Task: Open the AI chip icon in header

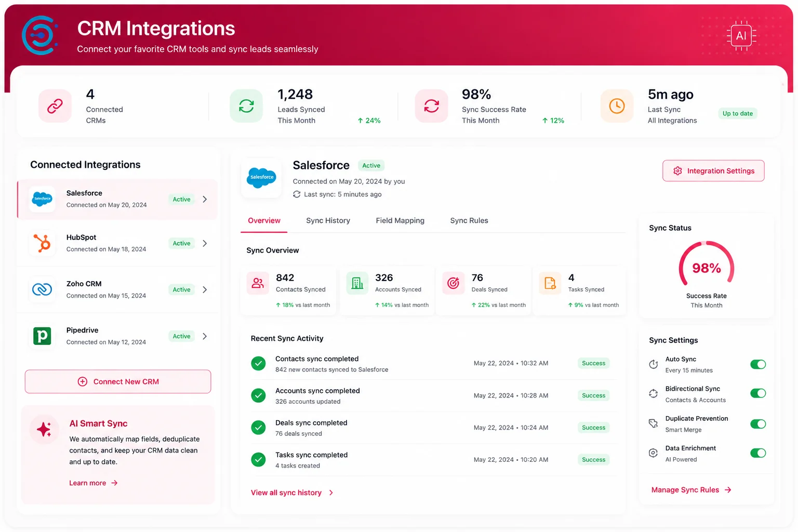Action: click(741, 36)
